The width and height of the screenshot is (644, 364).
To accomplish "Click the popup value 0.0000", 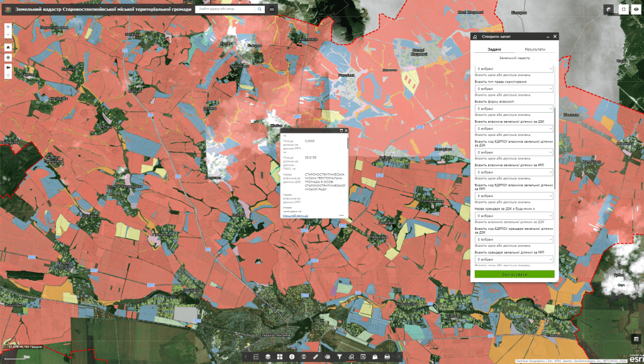I will pos(309,141).
